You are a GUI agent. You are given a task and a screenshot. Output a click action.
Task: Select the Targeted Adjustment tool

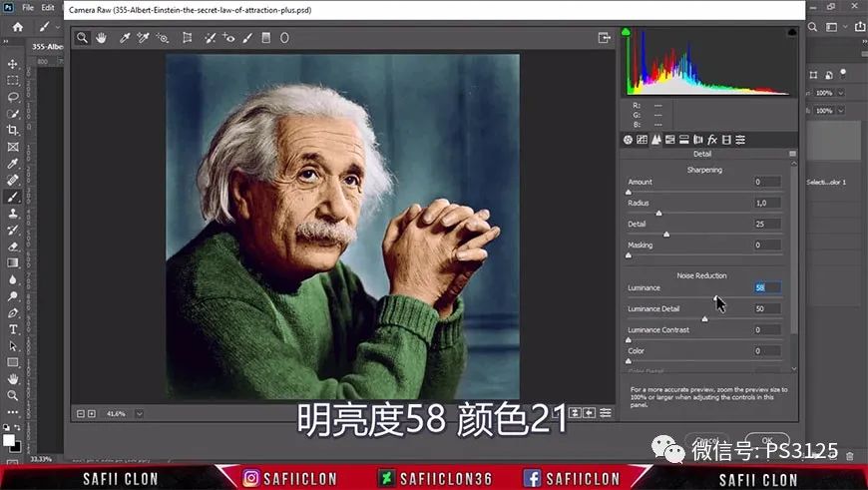[163, 38]
